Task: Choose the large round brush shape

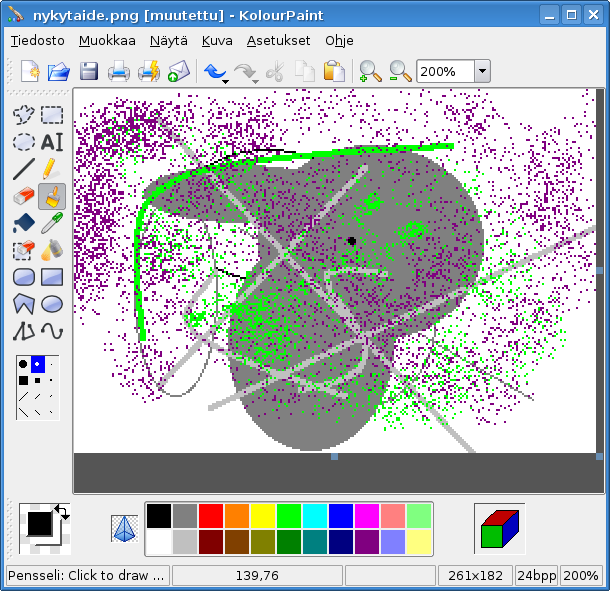Action: [x=23, y=364]
